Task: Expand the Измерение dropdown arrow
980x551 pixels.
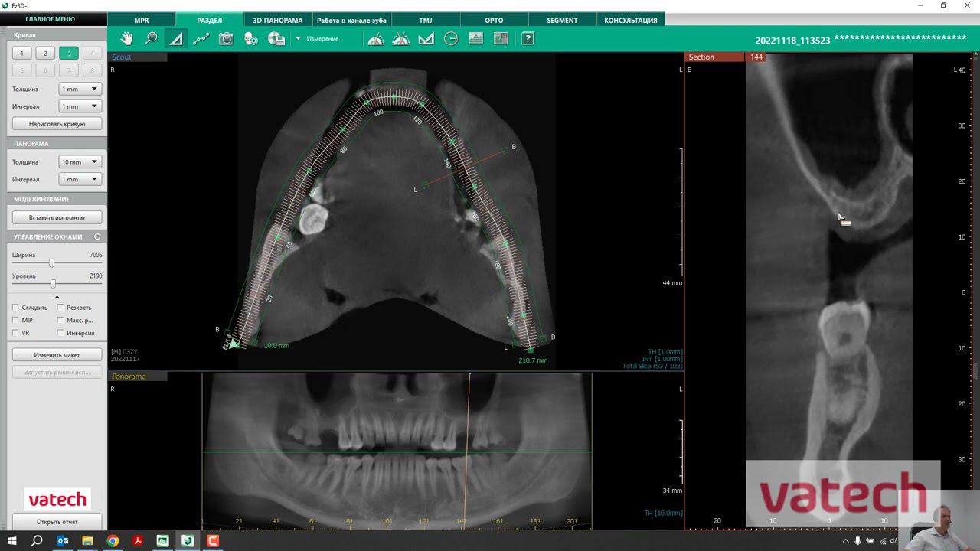Action: point(298,39)
